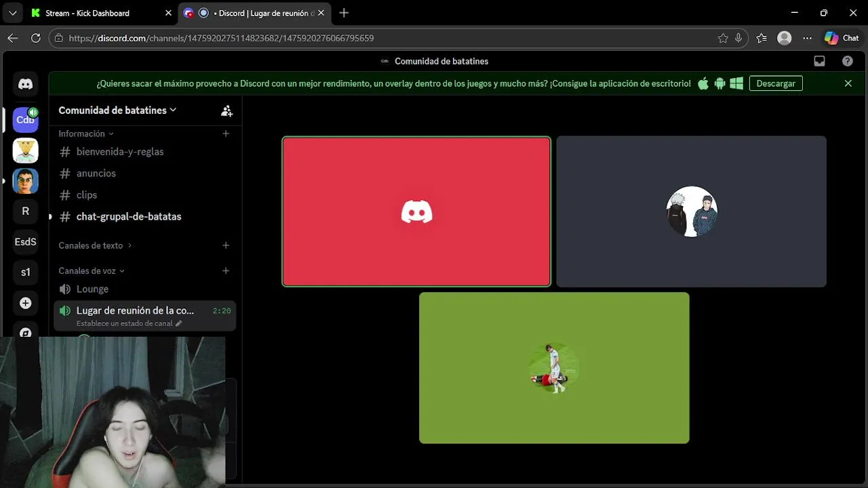
Task: Click the add a server plus icon
Action: 25,303
